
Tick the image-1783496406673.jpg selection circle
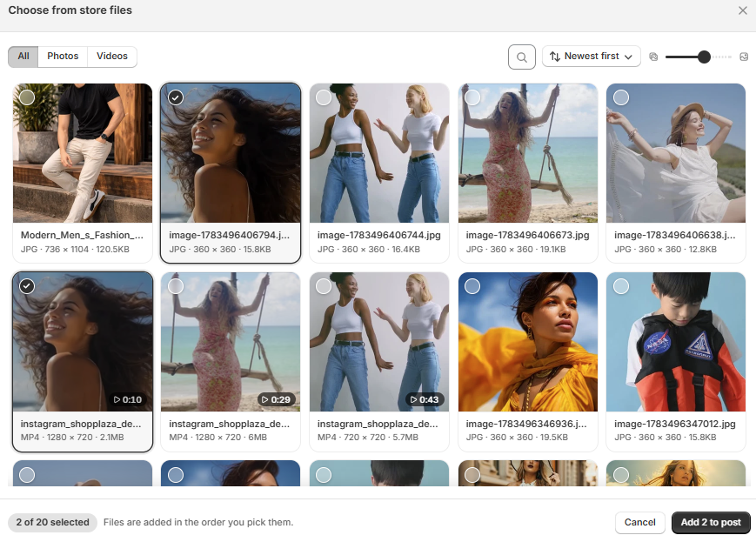pos(472,97)
